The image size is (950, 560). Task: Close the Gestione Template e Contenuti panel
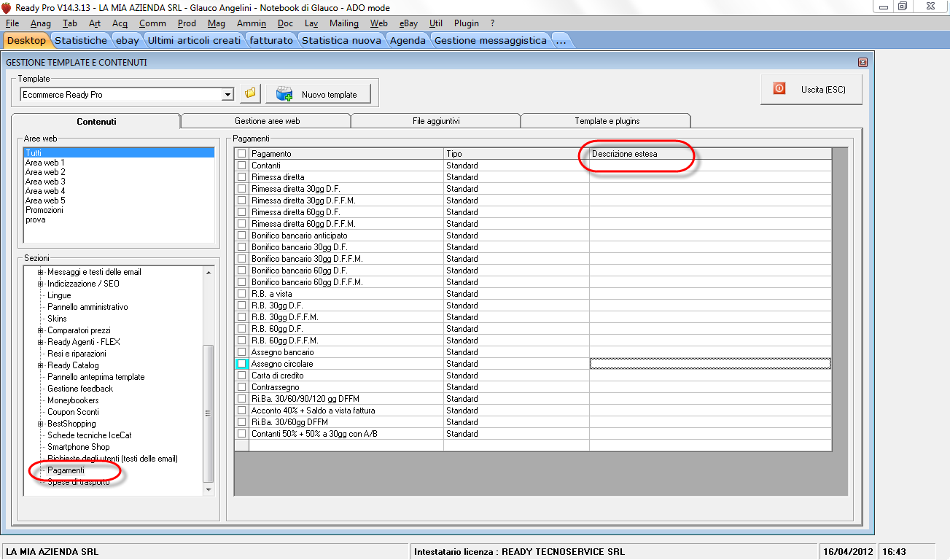click(x=863, y=63)
